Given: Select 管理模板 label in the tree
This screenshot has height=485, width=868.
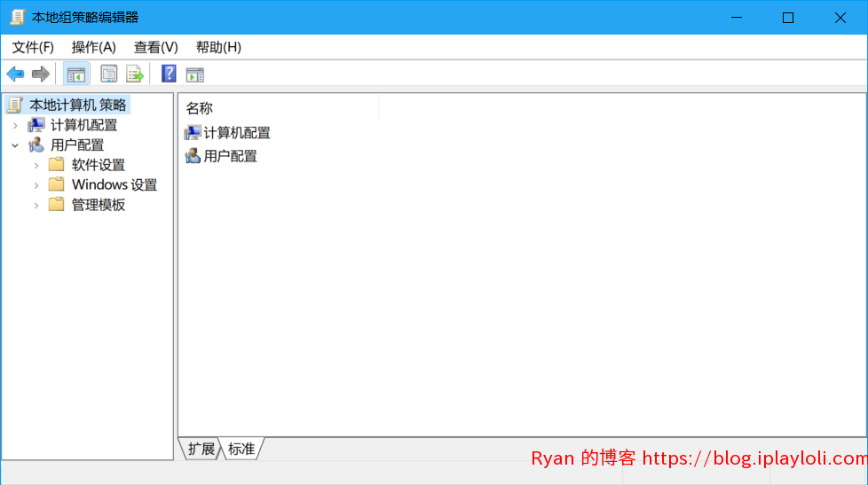Looking at the screenshot, I should pyautogui.click(x=99, y=205).
